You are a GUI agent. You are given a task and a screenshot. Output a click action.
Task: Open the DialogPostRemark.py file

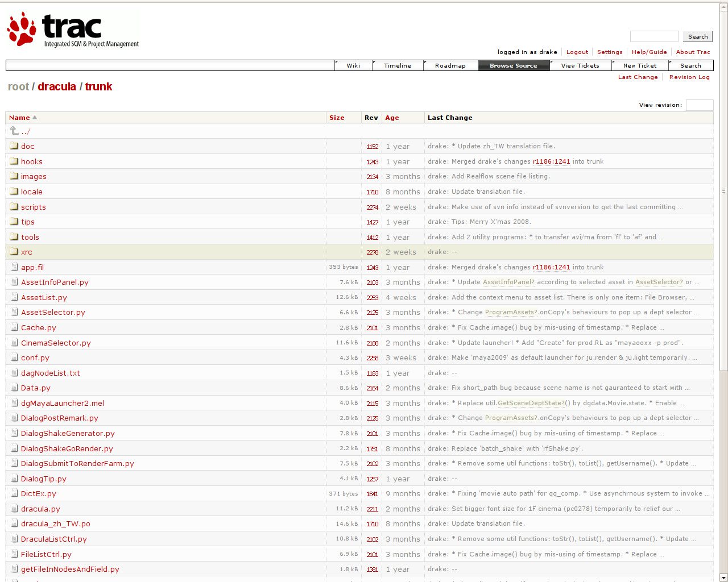coord(60,418)
